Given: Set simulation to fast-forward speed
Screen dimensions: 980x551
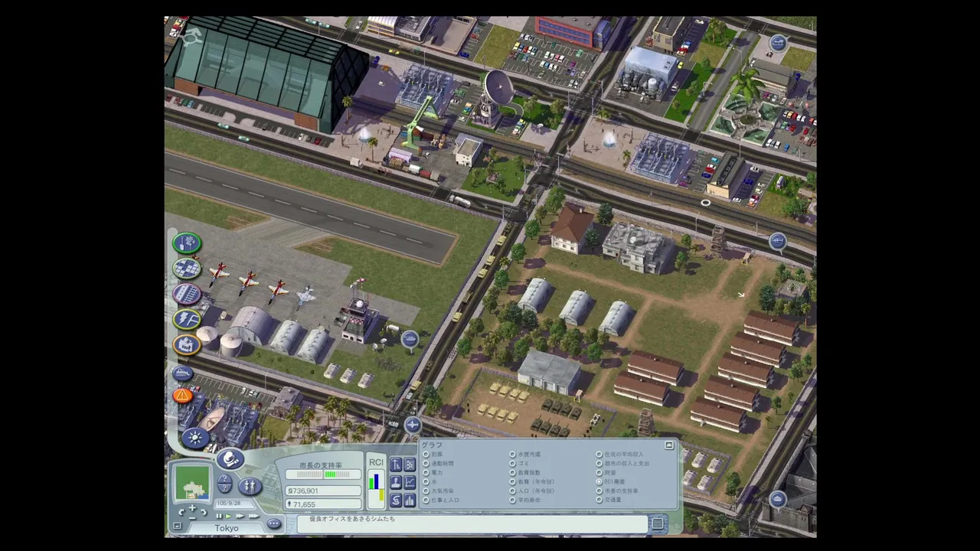Looking at the screenshot, I should (x=240, y=516).
